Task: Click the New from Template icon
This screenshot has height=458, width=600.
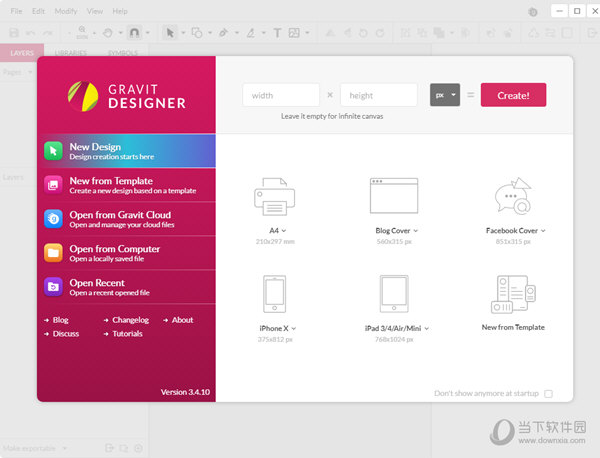Action: [53, 184]
